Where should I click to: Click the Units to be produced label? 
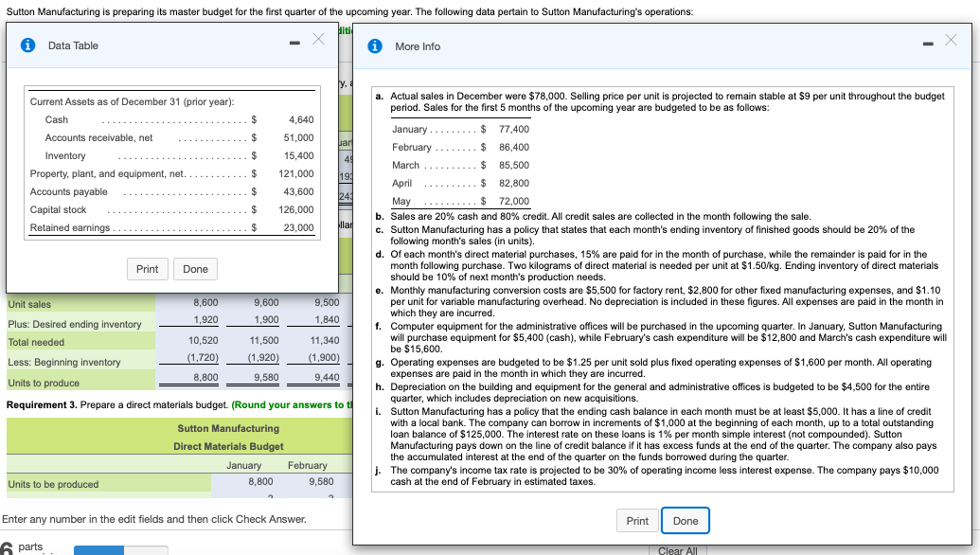(x=53, y=484)
